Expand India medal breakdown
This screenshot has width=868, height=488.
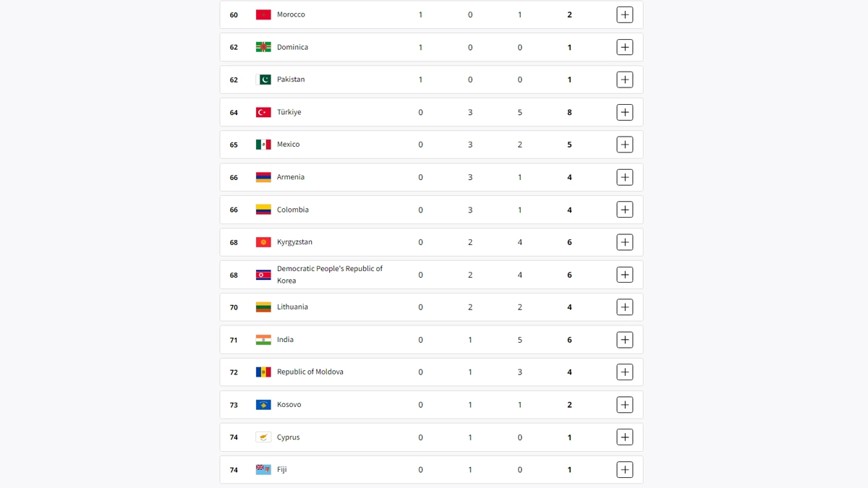(x=624, y=340)
